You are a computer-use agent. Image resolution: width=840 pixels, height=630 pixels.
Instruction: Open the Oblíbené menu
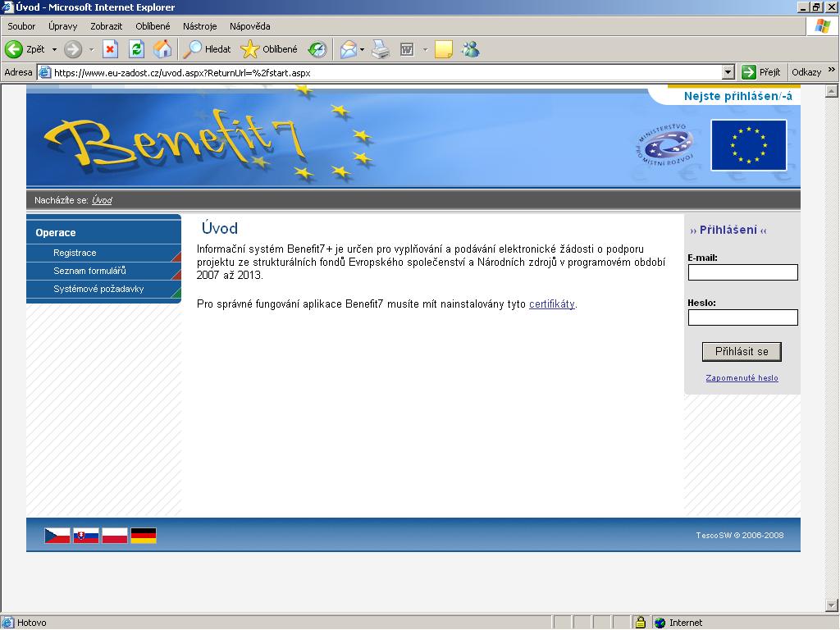(x=153, y=25)
